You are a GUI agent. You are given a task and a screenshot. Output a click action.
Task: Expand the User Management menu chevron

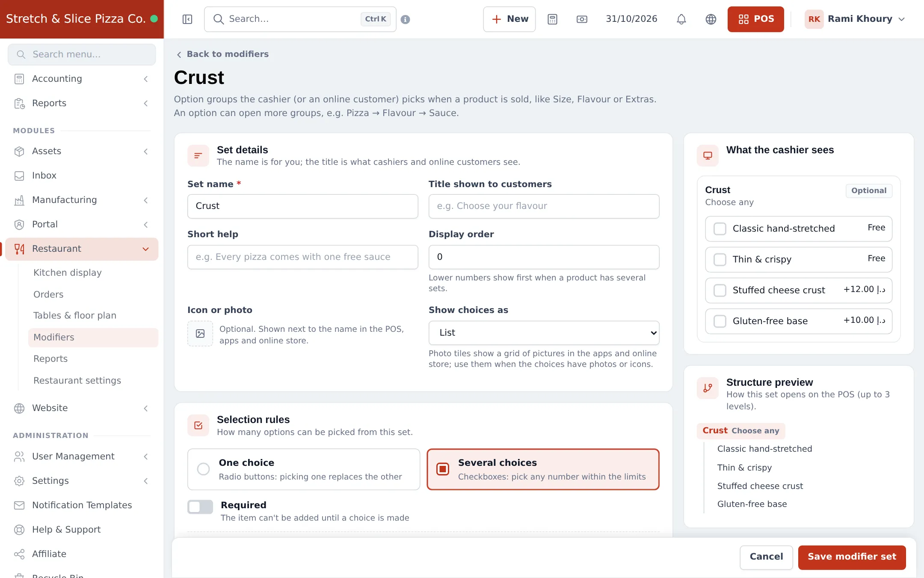pyautogui.click(x=146, y=456)
